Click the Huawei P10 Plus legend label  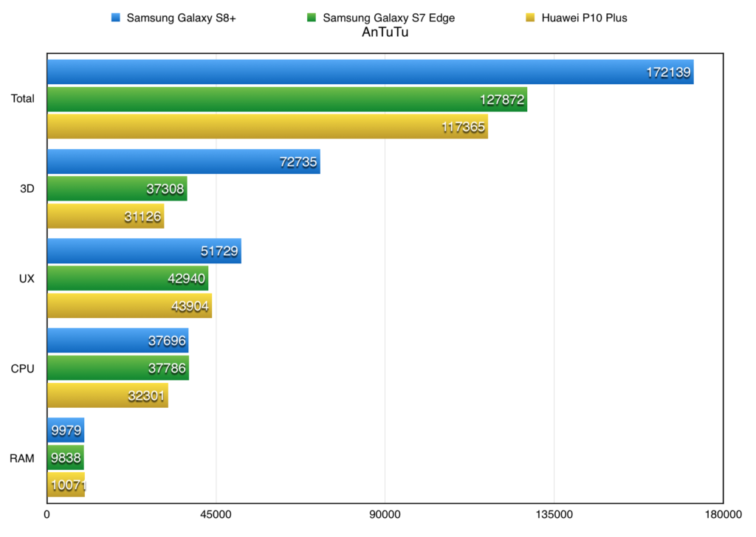[585, 18]
